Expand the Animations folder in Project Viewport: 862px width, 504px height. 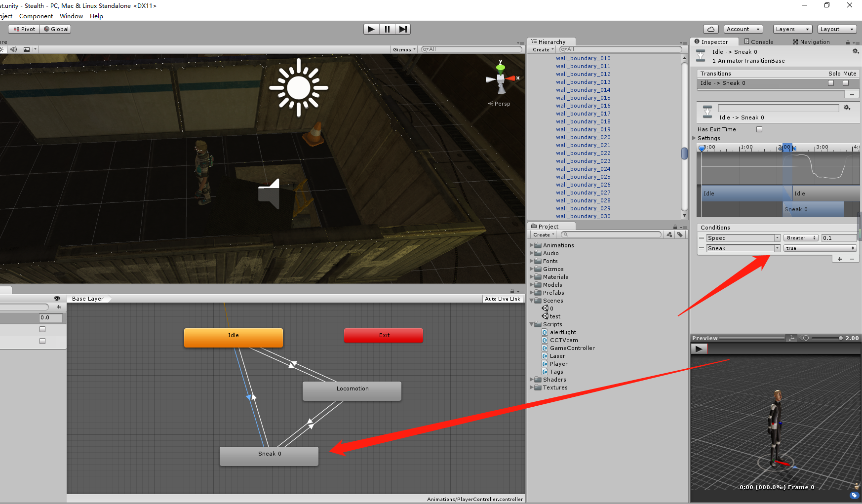click(x=532, y=245)
